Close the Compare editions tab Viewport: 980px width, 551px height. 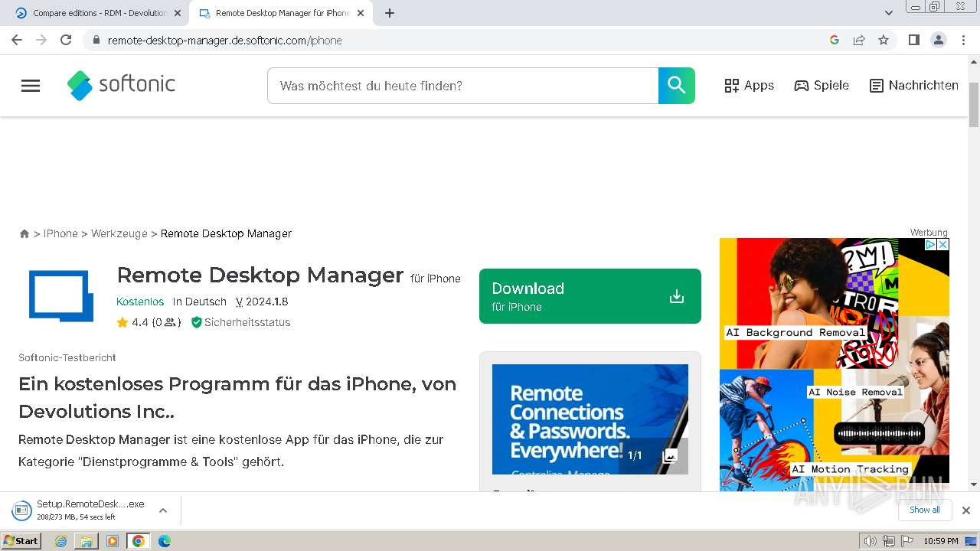[x=178, y=13]
